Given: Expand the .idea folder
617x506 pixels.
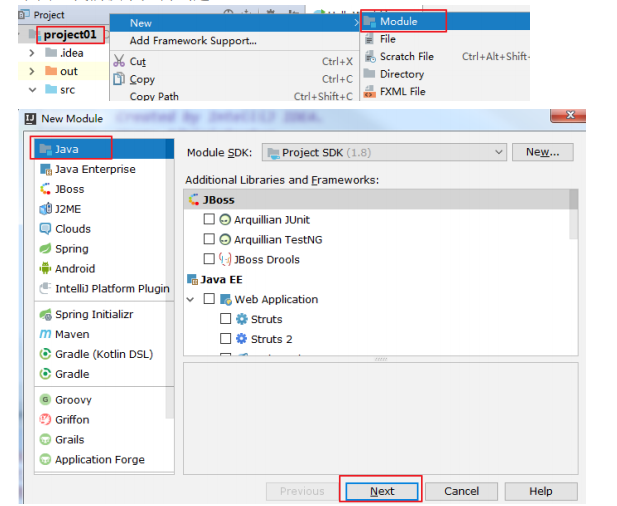Looking at the screenshot, I should (32, 53).
